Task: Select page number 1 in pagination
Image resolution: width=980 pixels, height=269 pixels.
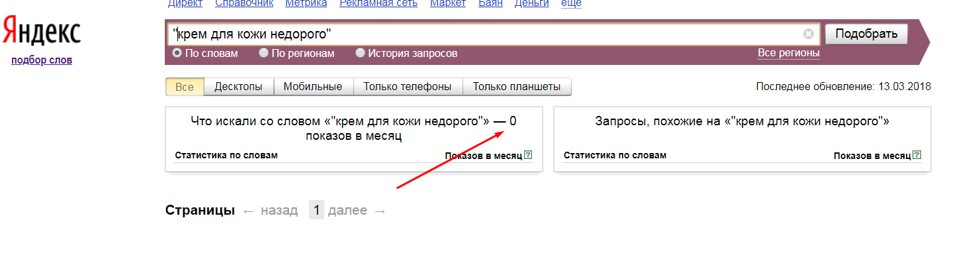Action: [x=316, y=211]
